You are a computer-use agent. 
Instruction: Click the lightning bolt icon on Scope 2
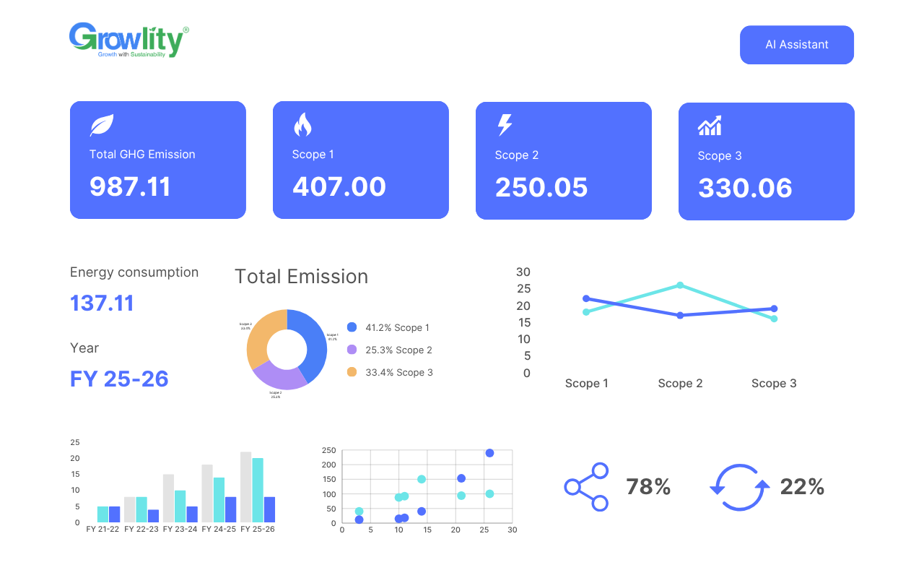505,125
